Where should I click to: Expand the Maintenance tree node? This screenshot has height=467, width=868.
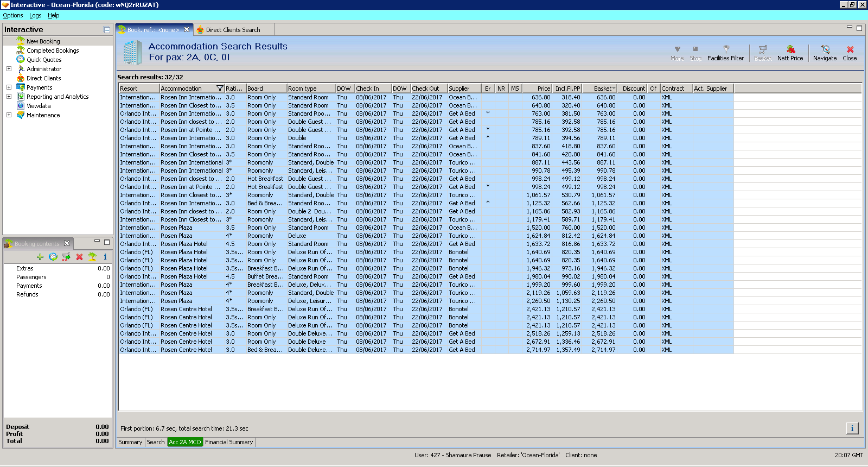pos(9,115)
